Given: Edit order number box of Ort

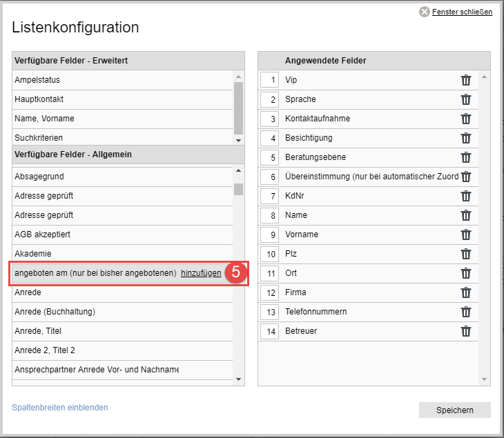Looking at the screenshot, I should point(269,273).
